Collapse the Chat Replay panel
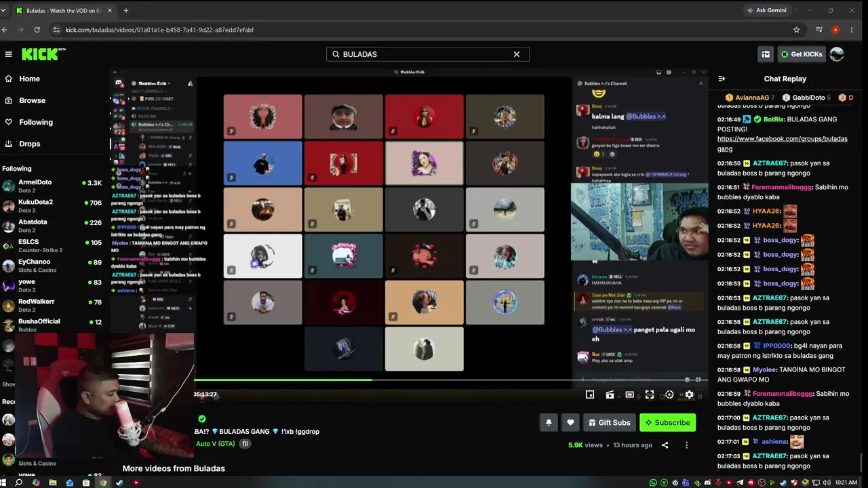The width and height of the screenshot is (868, 488). point(722,79)
